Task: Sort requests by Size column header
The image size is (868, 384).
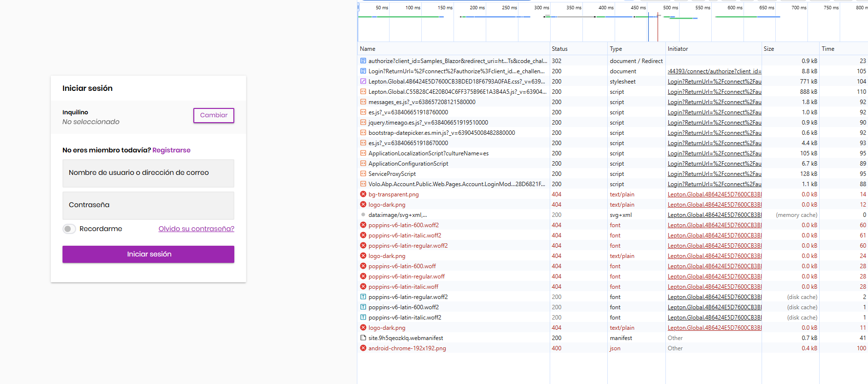Action: (768, 49)
